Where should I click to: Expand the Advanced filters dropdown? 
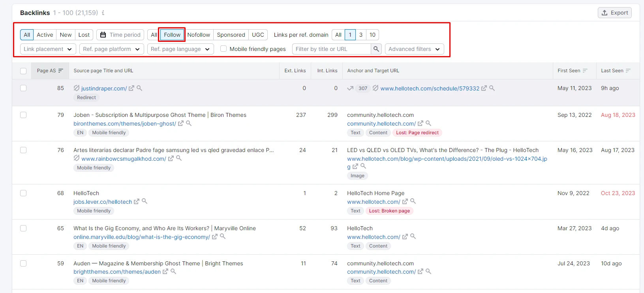click(415, 49)
